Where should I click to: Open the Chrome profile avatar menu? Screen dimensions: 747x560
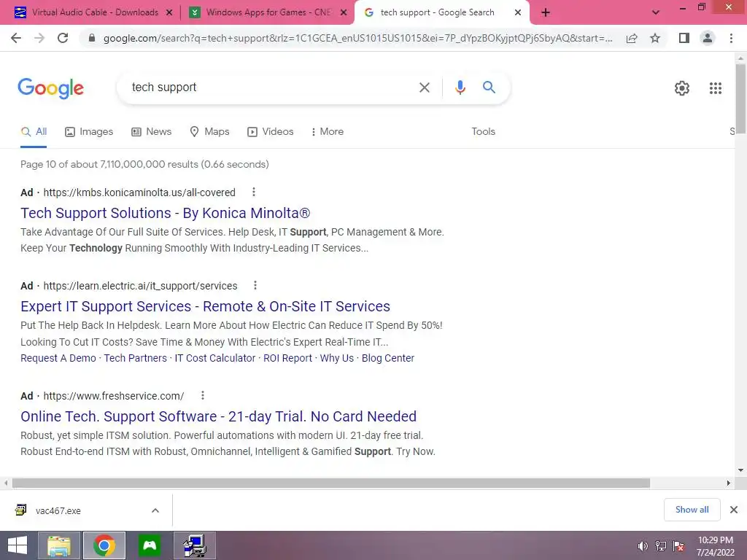[x=708, y=38]
